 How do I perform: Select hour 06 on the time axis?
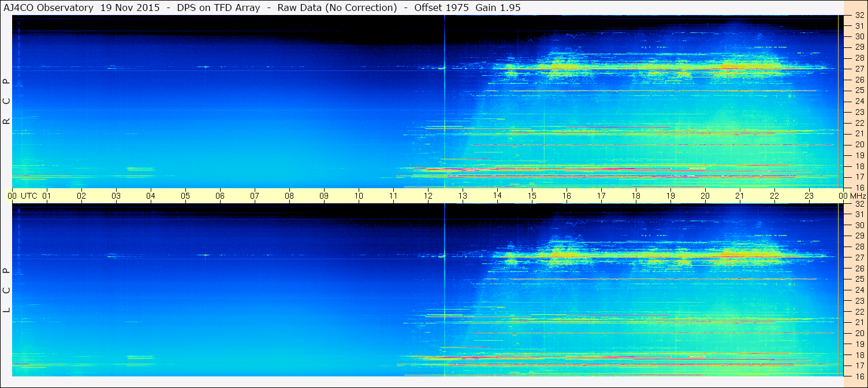click(220, 196)
